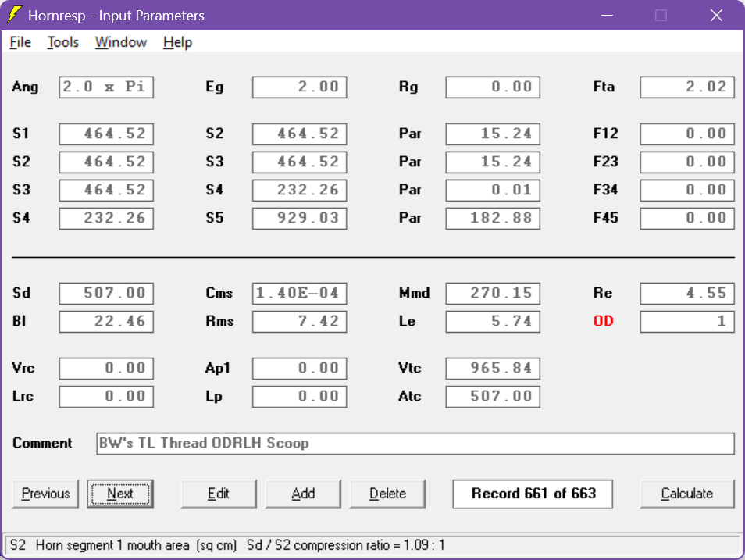This screenshot has width=745, height=560.
Task: Select the Bl field 22.46
Action: [106, 321]
